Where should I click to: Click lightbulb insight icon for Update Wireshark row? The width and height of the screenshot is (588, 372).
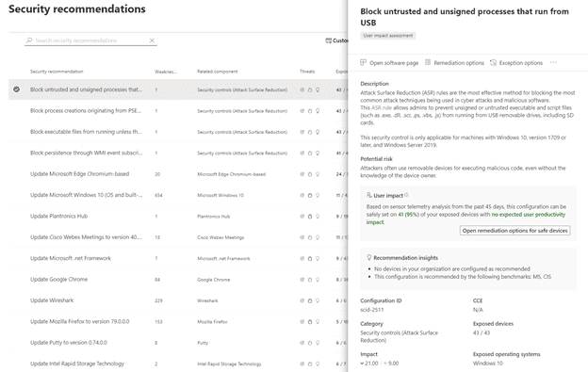(x=318, y=300)
